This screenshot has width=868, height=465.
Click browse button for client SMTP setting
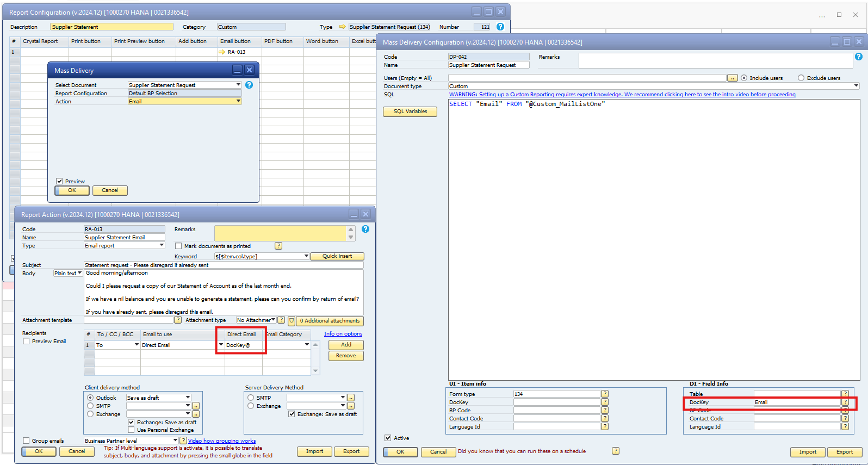196,406
